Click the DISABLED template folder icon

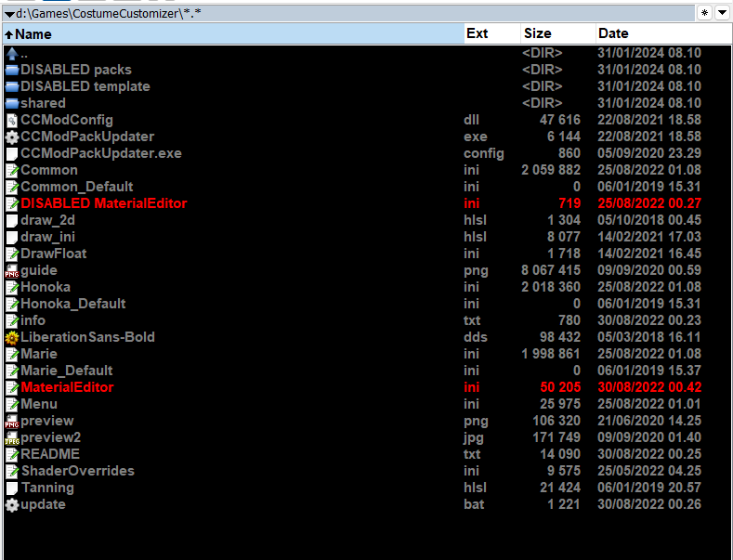click(12, 87)
